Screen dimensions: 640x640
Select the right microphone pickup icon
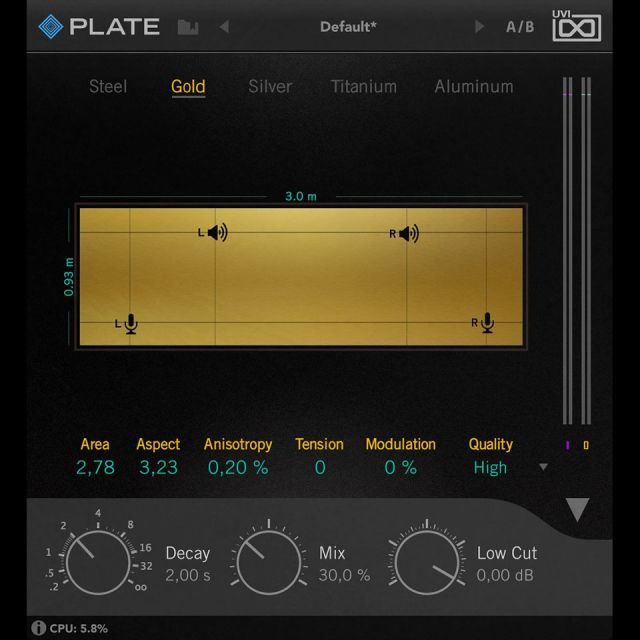click(x=486, y=323)
